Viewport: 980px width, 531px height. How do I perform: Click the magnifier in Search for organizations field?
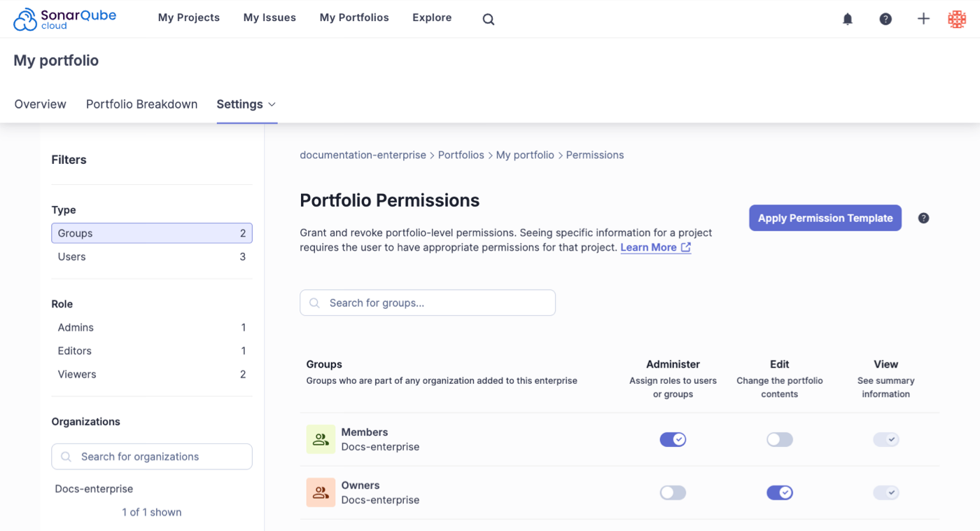[x=66, y=457]
